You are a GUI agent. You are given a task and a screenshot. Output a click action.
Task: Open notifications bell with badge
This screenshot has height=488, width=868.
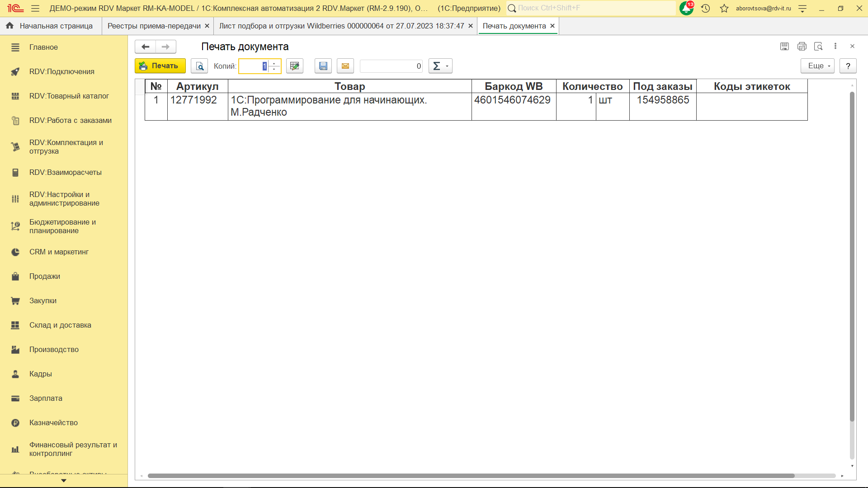[x=686, y=8]
